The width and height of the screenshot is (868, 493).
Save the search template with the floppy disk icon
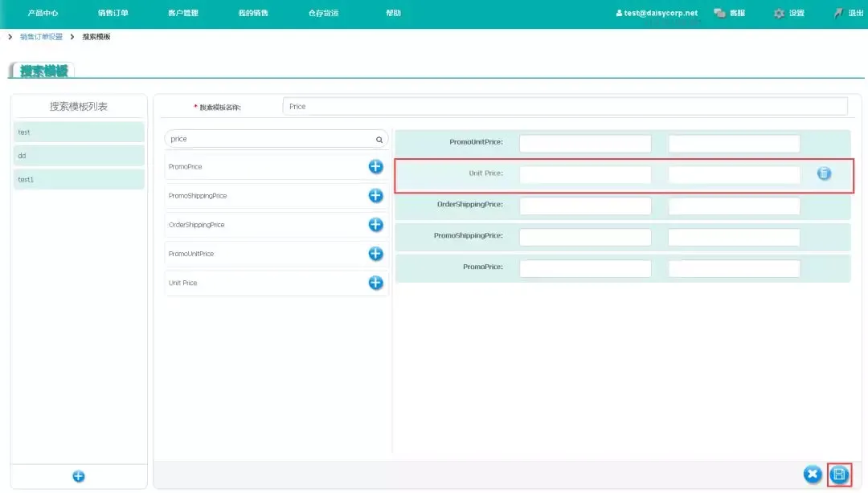(839, 475)
